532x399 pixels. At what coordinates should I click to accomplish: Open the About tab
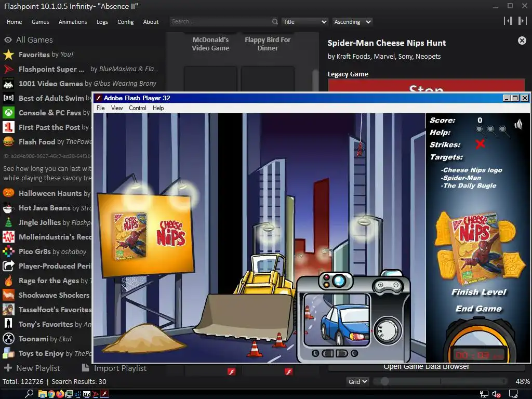(151, 22)
